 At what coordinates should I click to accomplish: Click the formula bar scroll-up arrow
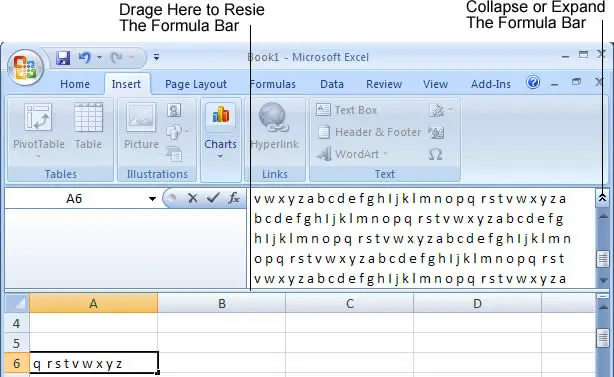coord(603,216)
